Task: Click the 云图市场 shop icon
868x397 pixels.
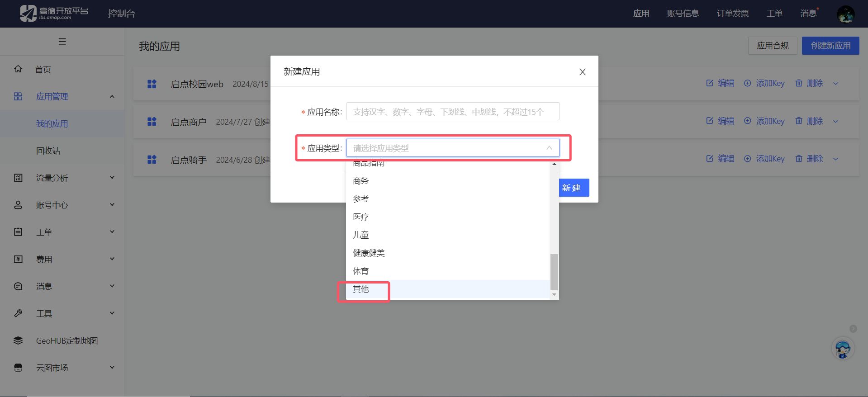Action: (18, 368)
